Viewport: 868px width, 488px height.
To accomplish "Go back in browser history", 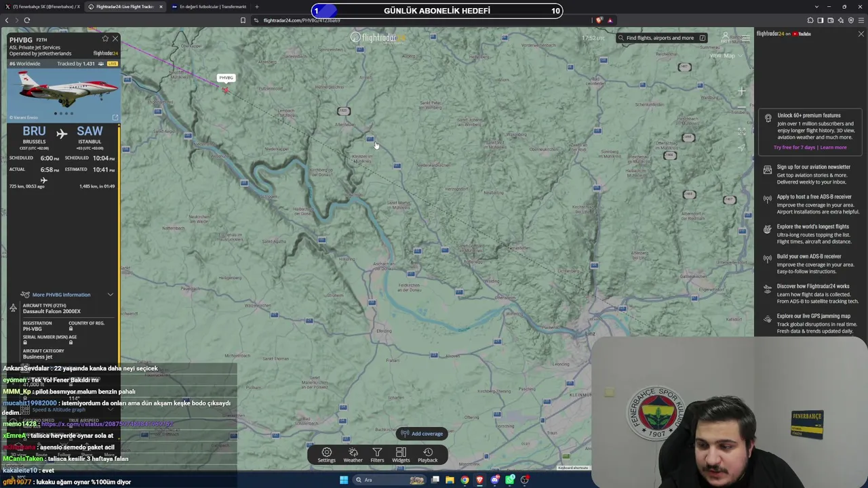I will click(x=7, y=20).
